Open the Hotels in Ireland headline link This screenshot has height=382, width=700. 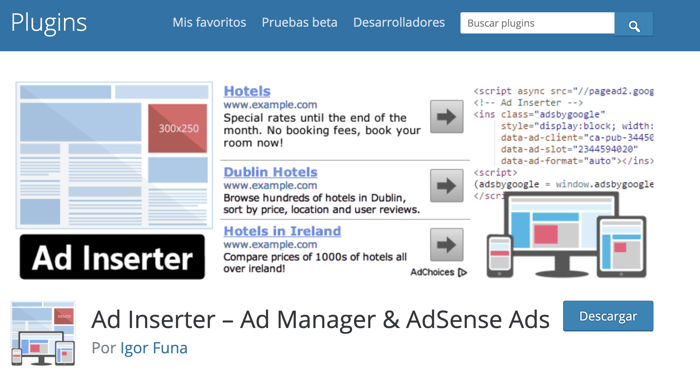(282, 231)
